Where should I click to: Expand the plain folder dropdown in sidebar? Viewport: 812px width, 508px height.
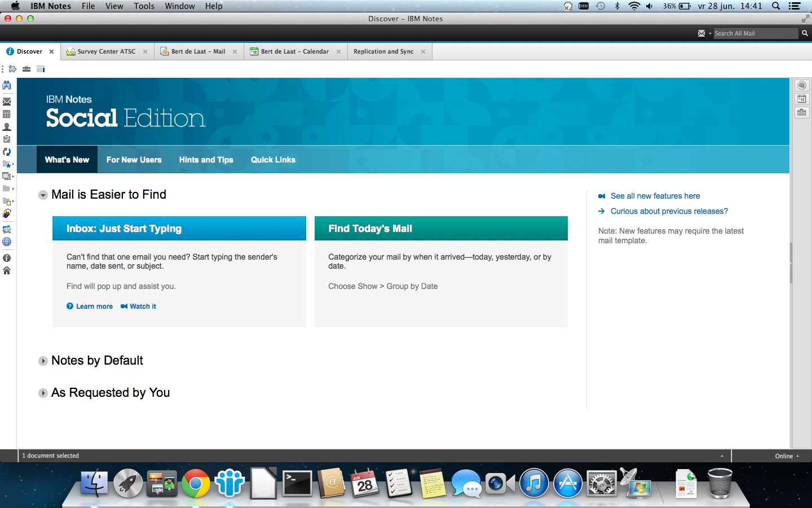(x=8, y=189)
